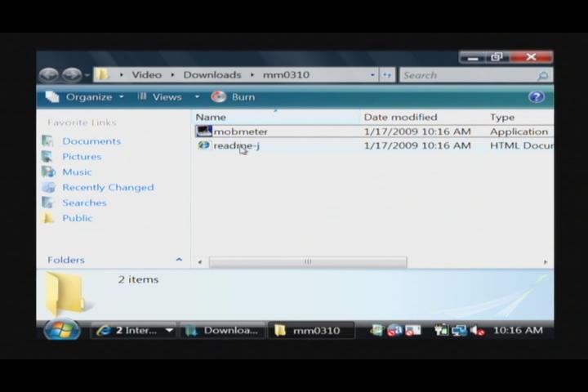Click the folder icon in the address bar

pos(102,74)
